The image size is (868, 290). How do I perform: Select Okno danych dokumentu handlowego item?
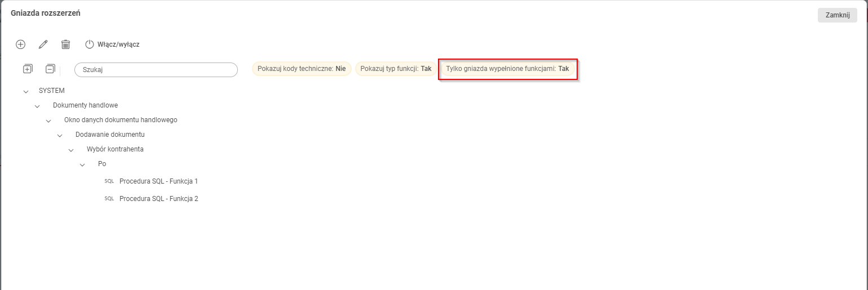[x=121, y=120]
